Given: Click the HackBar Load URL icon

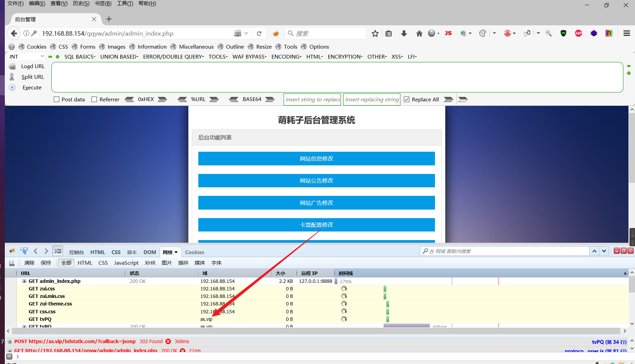Looking at the screenshot, I should (x=12, y=66).
